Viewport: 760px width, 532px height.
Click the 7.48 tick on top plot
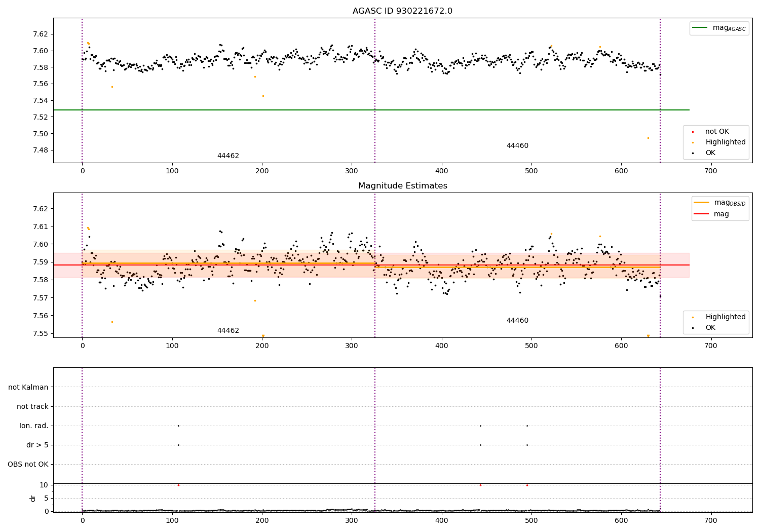[x=41, y=150]
